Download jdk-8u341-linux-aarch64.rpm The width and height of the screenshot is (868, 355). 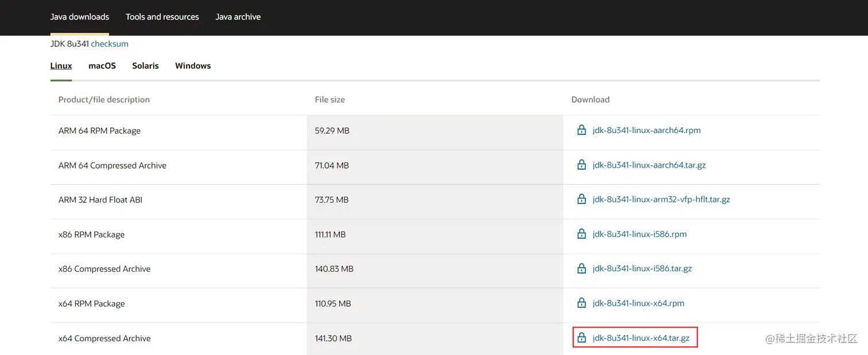[646, 130]
